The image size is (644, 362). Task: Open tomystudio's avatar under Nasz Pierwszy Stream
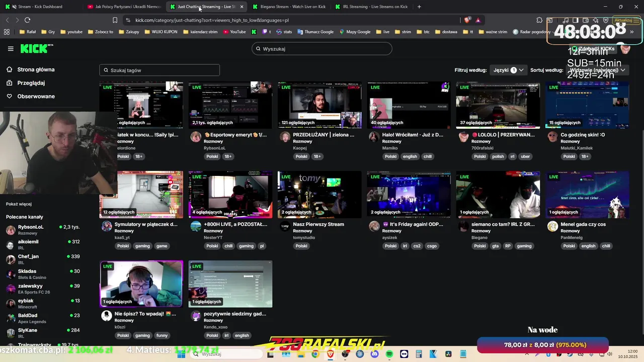[x=285, y=226]
